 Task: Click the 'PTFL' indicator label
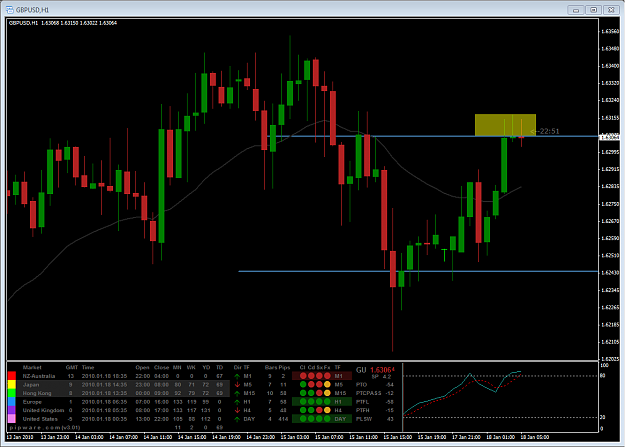coord(362,402)
